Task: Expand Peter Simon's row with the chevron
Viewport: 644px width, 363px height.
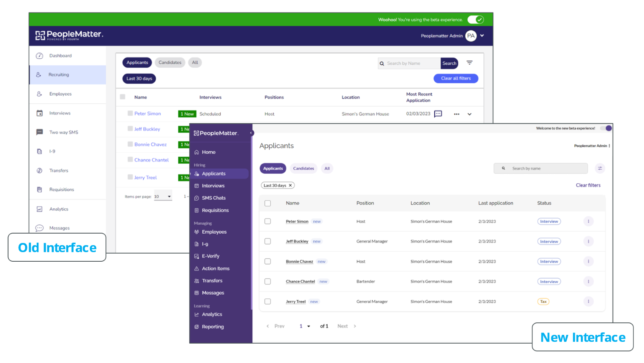Action: point(469,114)
